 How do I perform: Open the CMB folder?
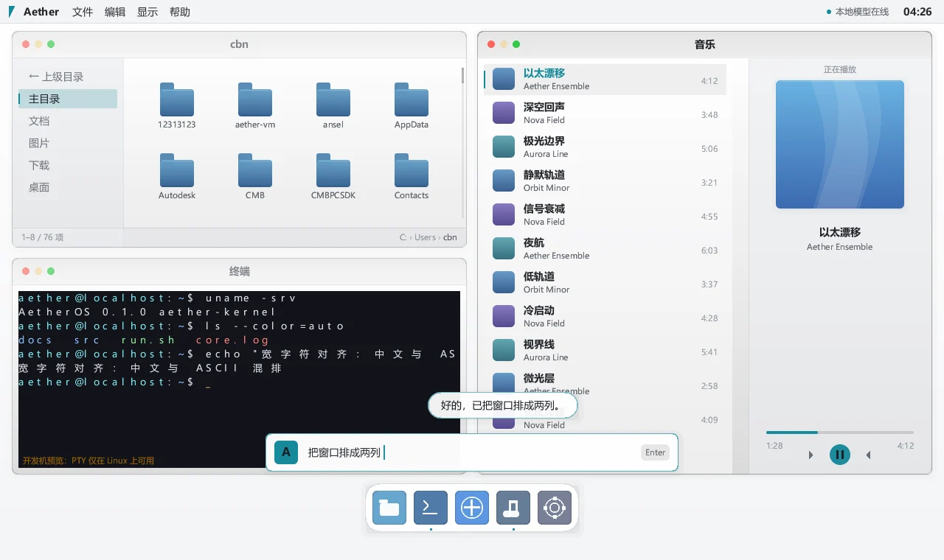coord(255,170)
